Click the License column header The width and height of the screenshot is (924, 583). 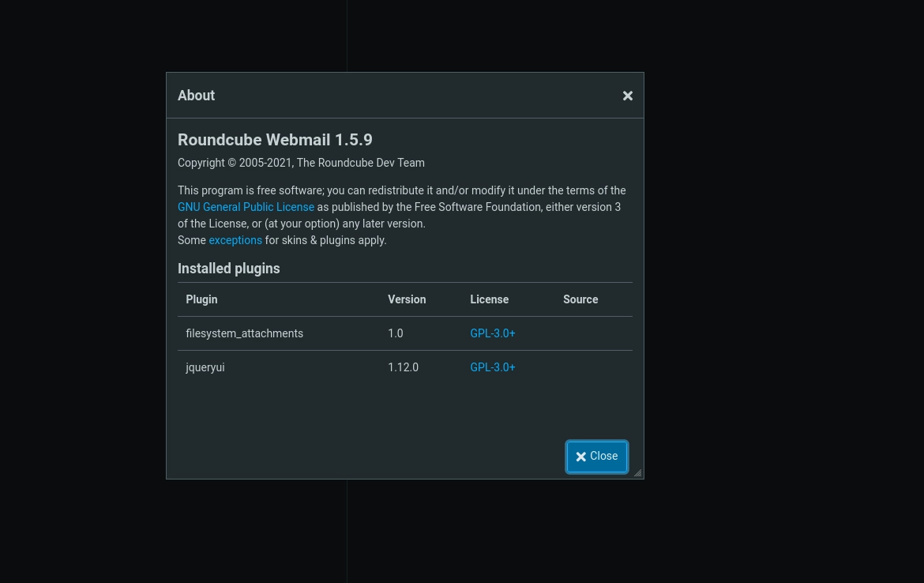(x=489, y=299)
